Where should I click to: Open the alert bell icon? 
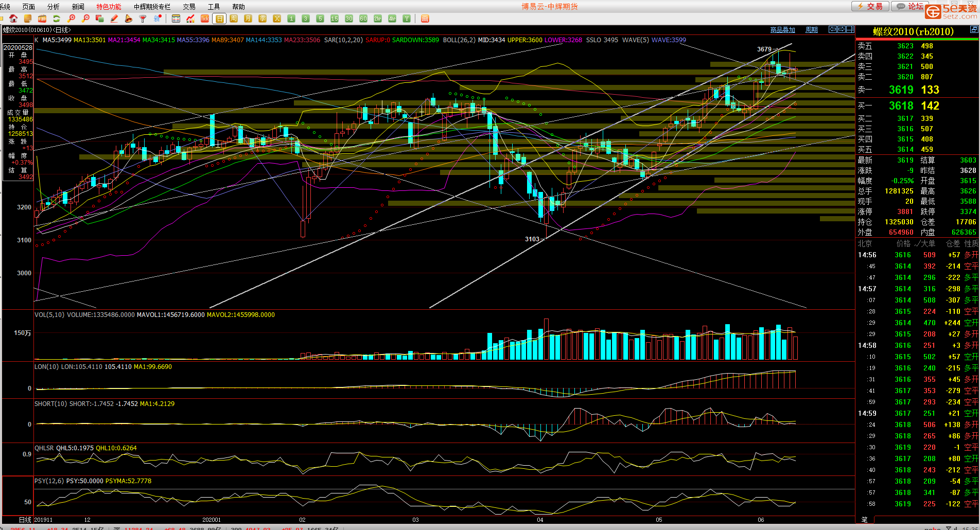(x=129, y=19)
